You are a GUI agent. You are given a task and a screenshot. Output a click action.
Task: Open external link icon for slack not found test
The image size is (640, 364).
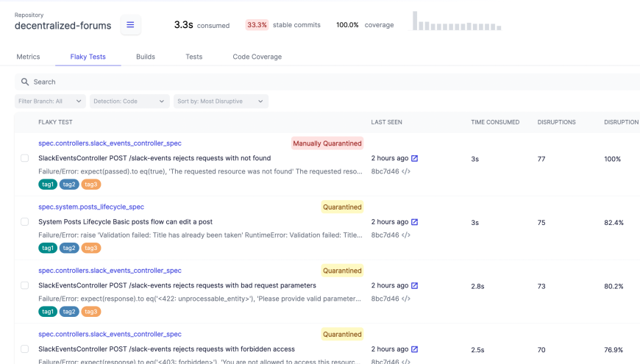point(414,158)
